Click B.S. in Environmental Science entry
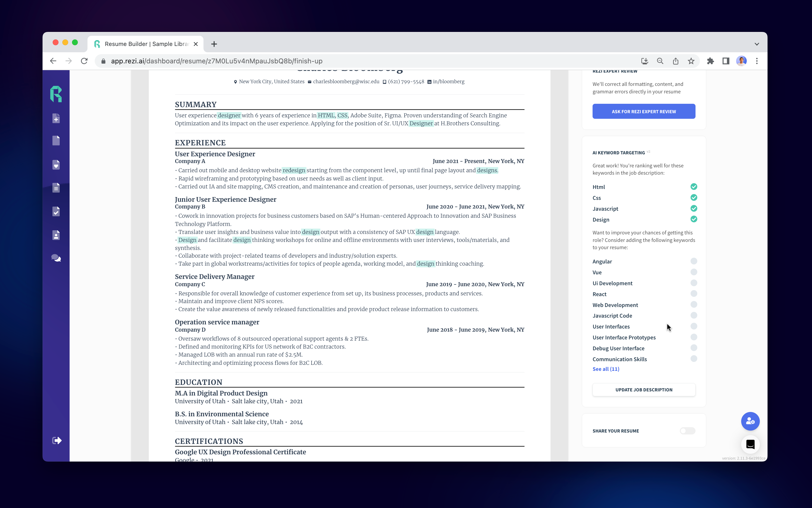The image size is (812, 508). (x=222, y=414)
